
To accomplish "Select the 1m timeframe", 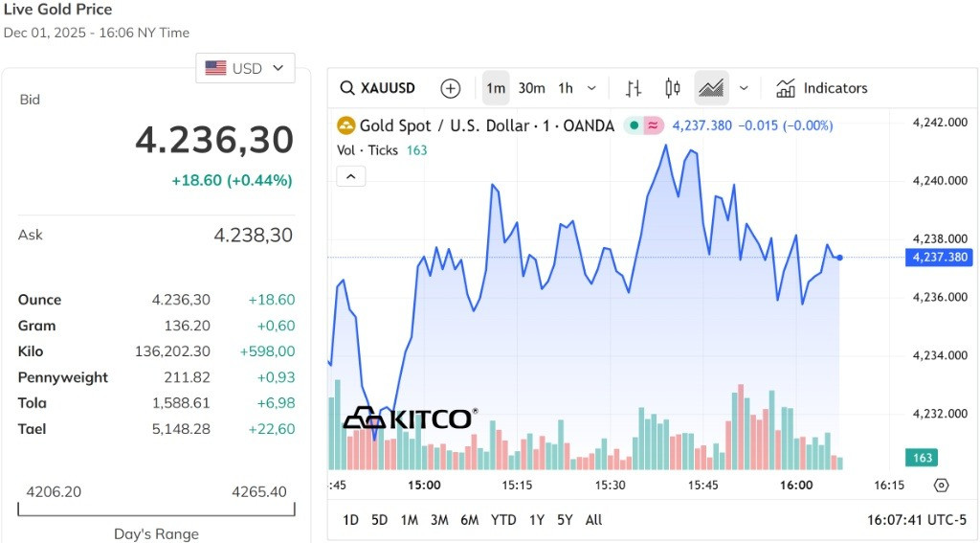I will coord(496,88).
